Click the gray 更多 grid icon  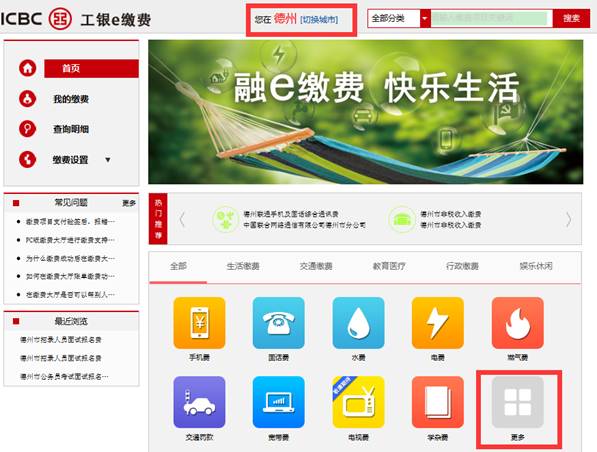click(517, 402)
